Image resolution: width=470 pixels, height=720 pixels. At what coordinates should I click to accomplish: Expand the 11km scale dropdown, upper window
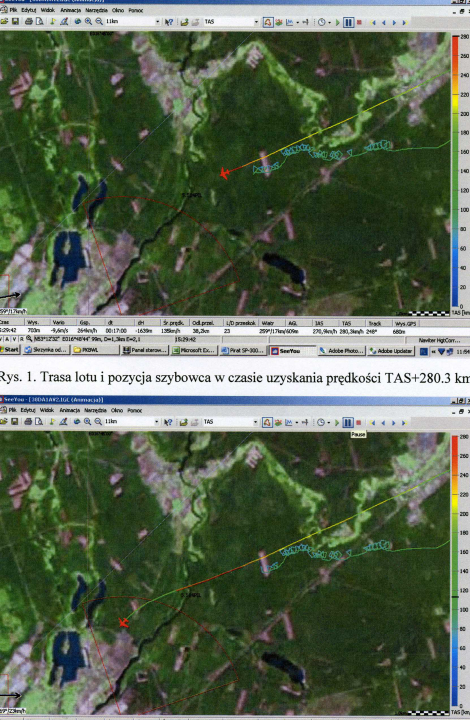tap(157, 22)
